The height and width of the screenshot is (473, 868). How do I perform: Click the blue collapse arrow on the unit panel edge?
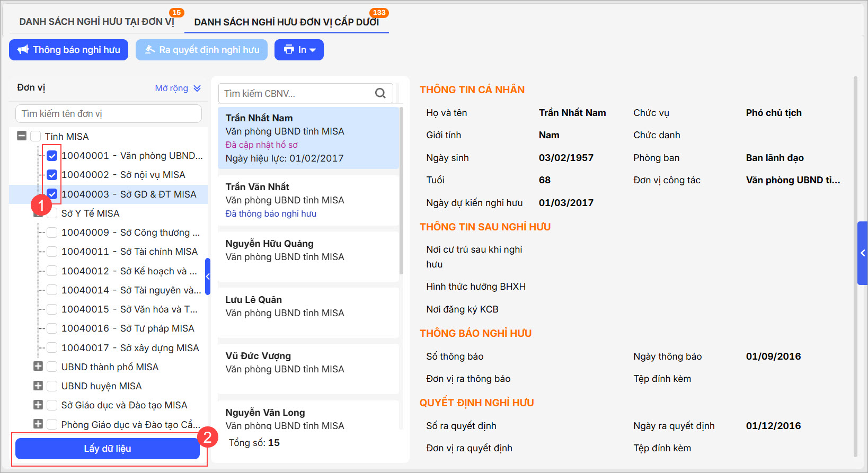click(x=208, y=276)
